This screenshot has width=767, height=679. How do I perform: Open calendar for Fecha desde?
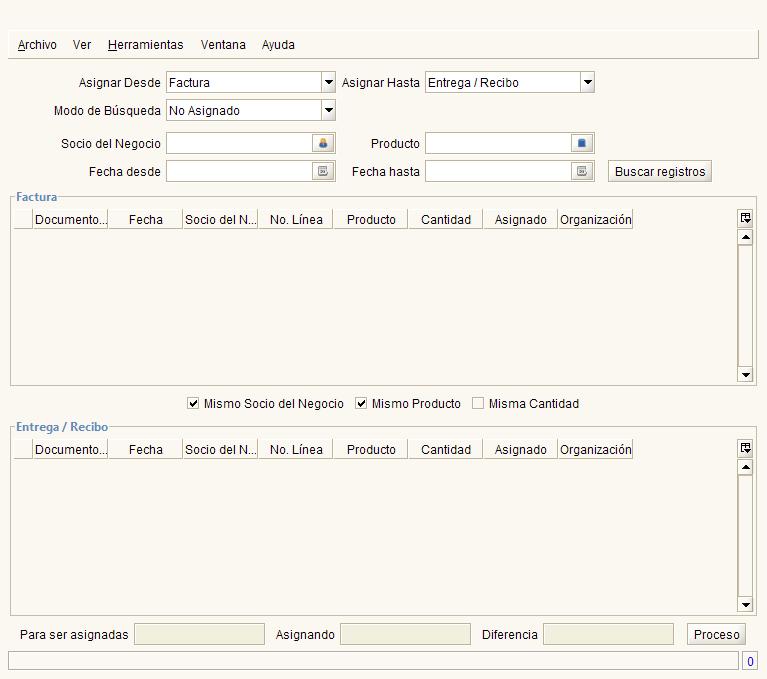coord(323,171)
